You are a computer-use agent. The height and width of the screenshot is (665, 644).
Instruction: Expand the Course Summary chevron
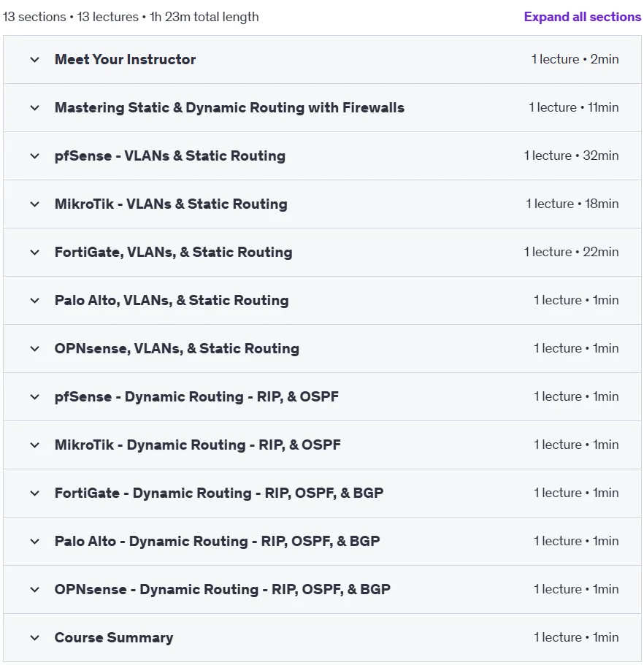tap(35, 638)
